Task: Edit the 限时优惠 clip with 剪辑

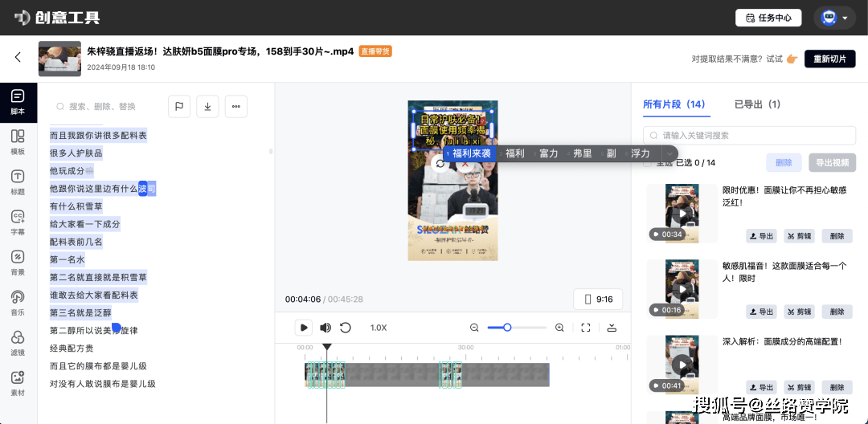Action: [799, 235]
